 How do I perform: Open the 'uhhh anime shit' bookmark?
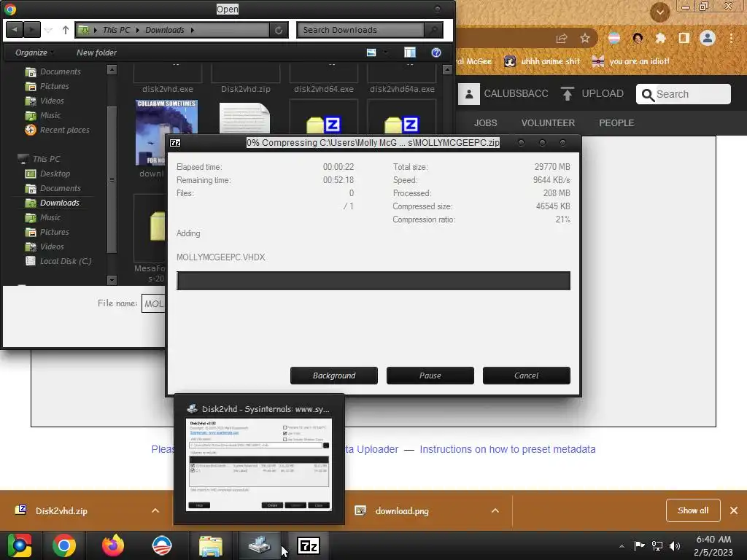tap(542, 61)
